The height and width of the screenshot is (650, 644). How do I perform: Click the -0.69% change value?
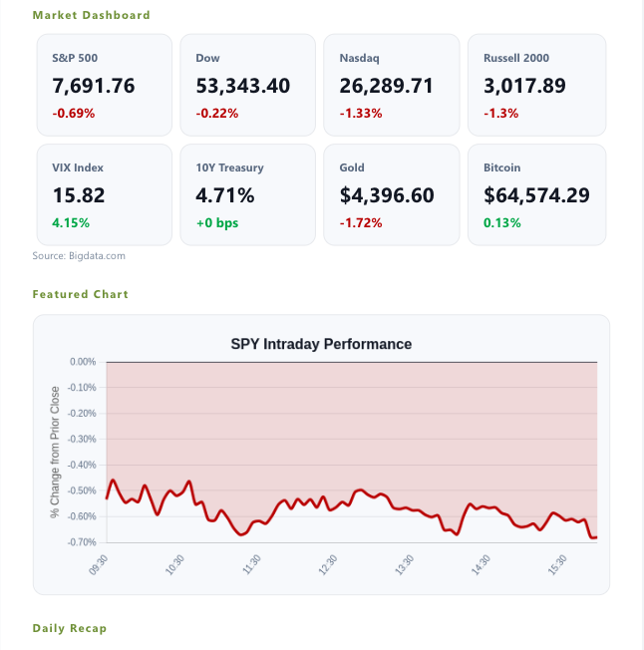[74, 114]
